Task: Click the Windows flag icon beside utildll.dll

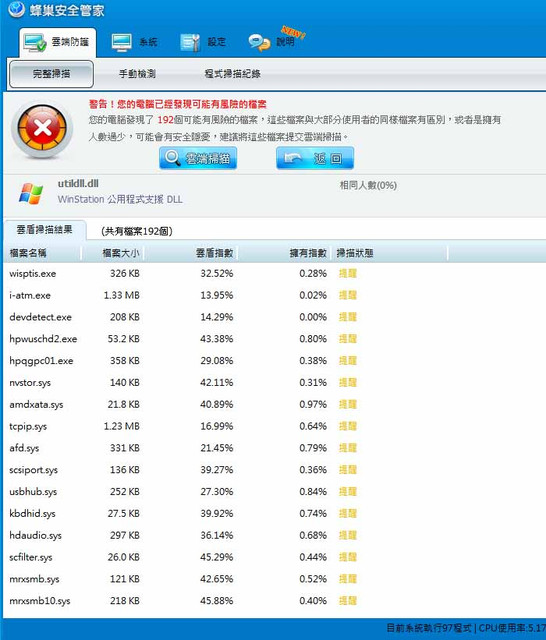Action: pyautogui.click(x=31, y=193)
